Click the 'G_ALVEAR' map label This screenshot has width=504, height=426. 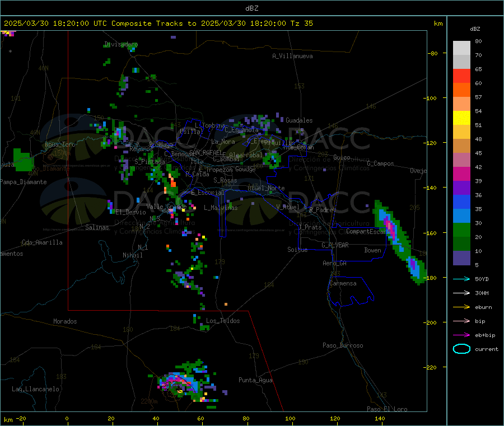click(335, 245)
